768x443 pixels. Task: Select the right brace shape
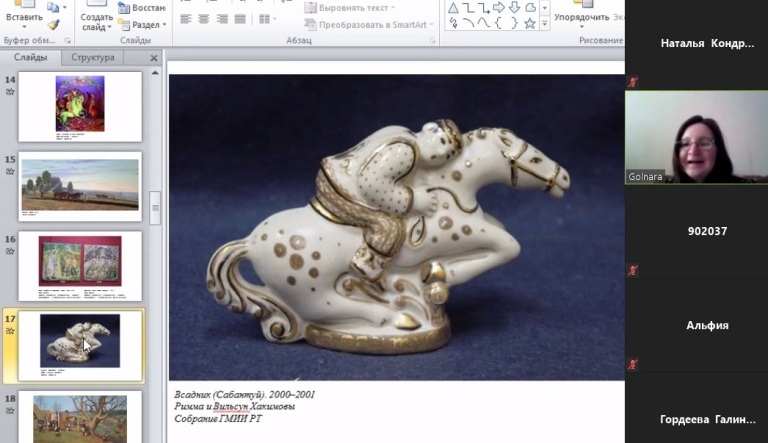tap(514, 23)
